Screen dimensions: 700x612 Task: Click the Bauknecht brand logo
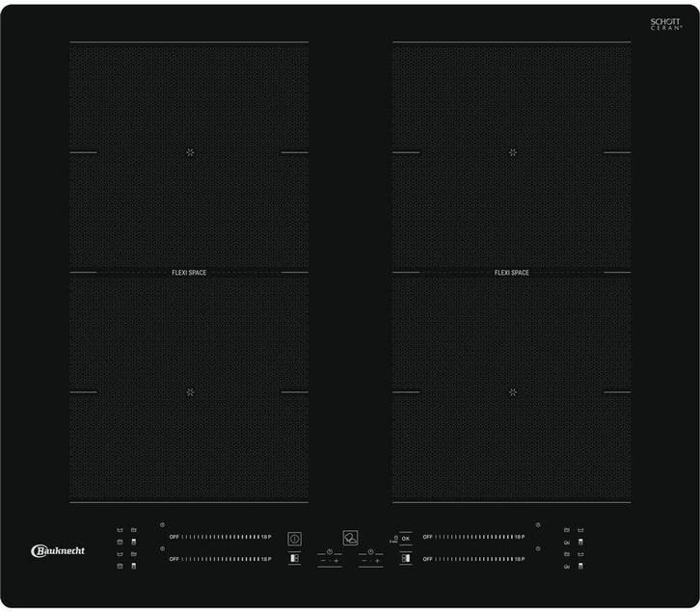[58, 551]
